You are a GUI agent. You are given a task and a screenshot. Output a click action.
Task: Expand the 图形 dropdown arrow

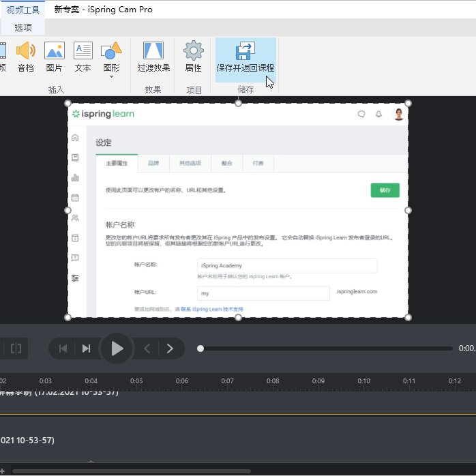coord(111,77)
